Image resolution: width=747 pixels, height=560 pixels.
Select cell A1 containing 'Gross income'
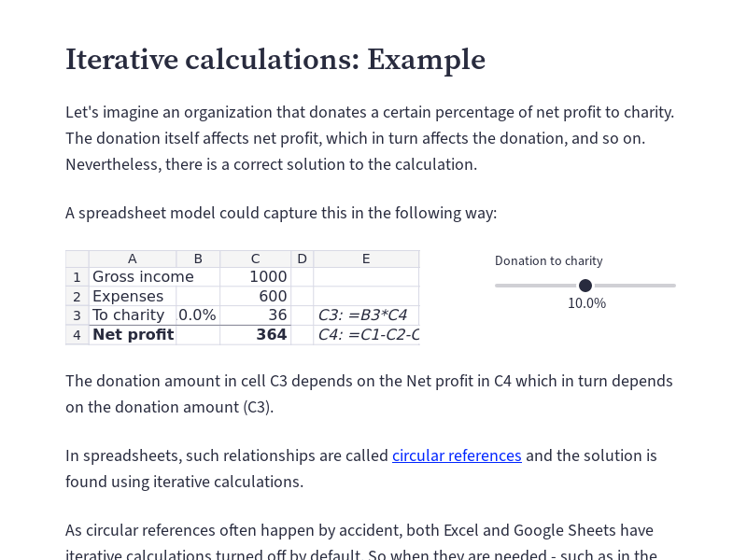133,277
